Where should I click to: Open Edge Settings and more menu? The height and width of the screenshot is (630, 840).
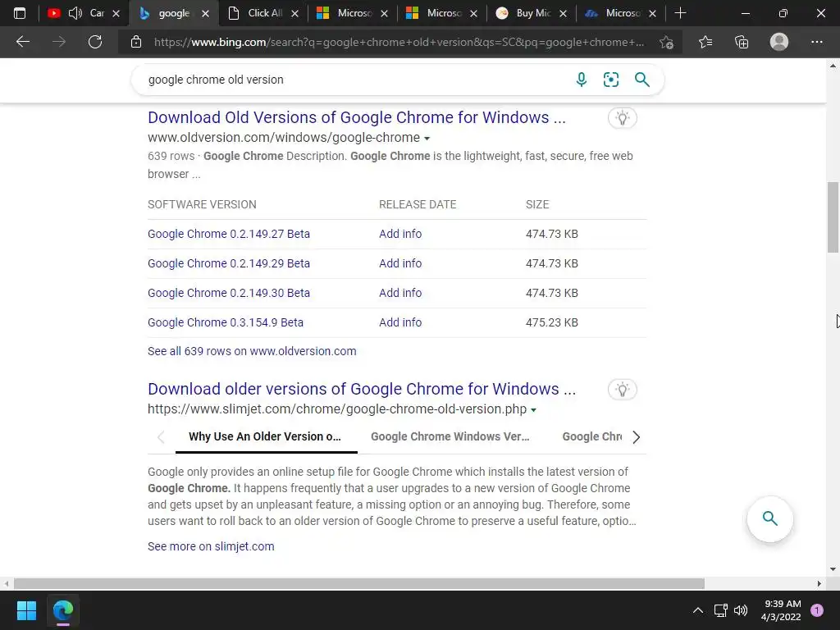[816, 42]
